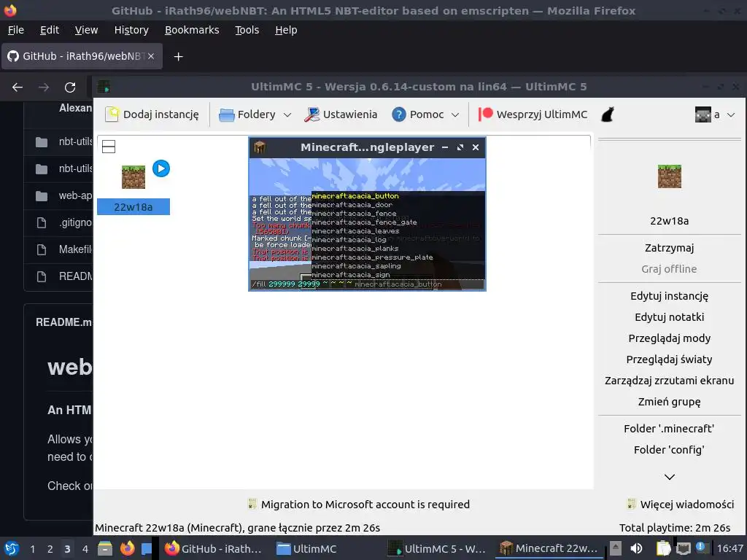Open Firefox Bookmarks menu
Image resolution: width=747 pixels, height=560 pixels.
tap(192, 30)
